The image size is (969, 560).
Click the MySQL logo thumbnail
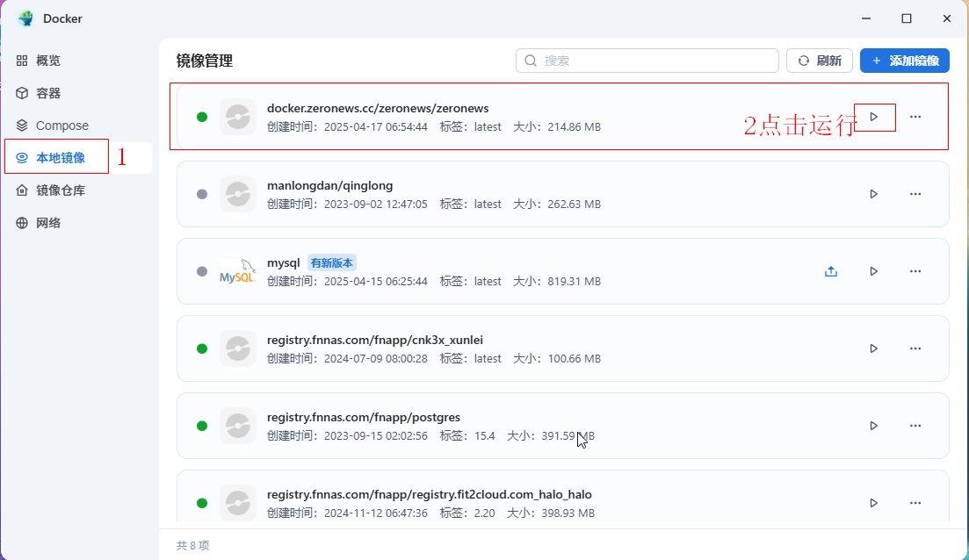(x=238, y=271)
